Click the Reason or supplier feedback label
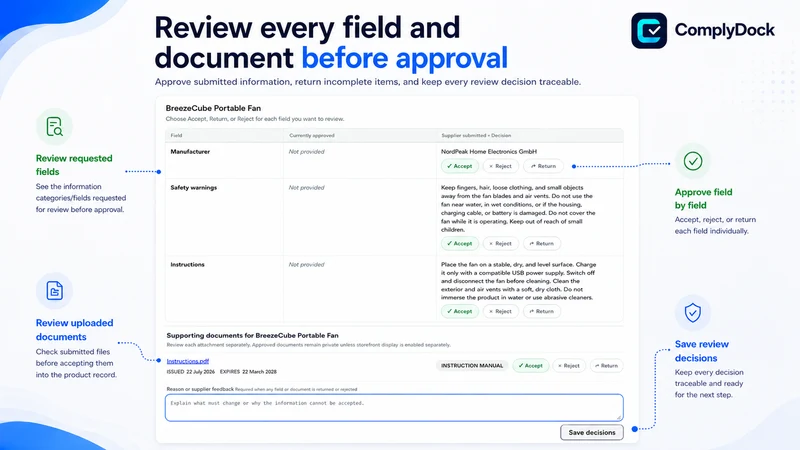Image resolution: width=800 pixels, height=450 pixels. pyautogui.click(x=200, y=389)
